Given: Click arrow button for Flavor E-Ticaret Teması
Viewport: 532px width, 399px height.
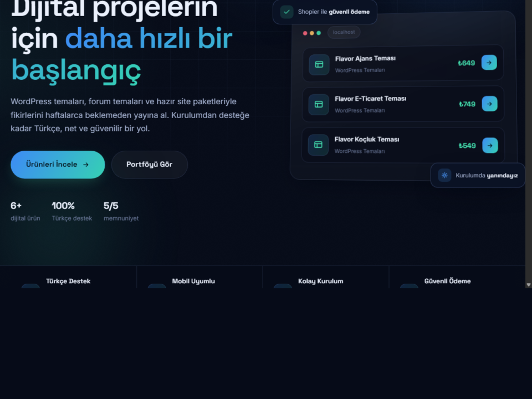Looking at the screenshot, I should point(489,104).
